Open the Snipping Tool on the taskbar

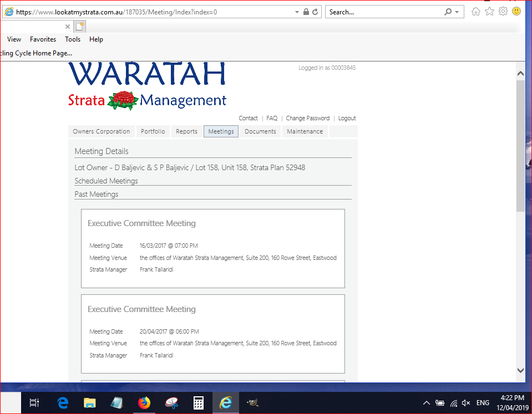coord(171,403)
